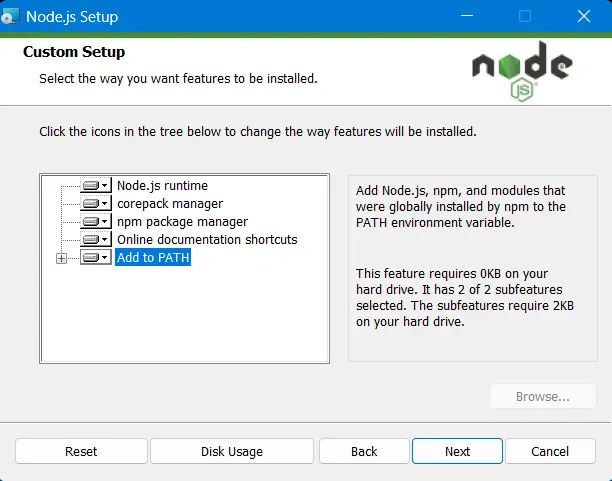Image resolution: width=612 pixels, height=481 pixels.
Task: Expand the Add to PATH subfeatures
Action: click(61, 258)
